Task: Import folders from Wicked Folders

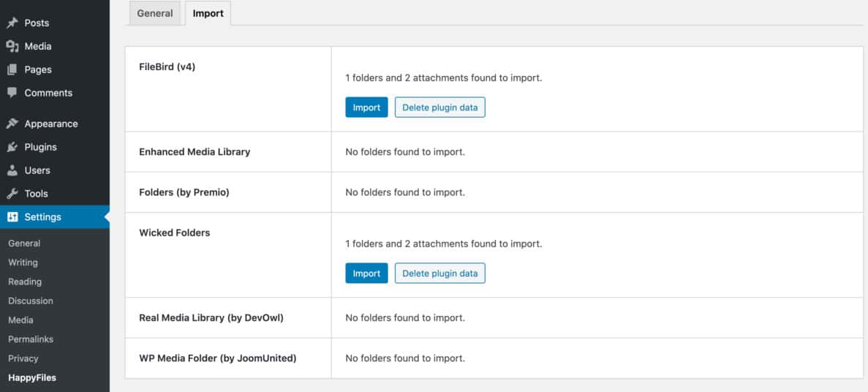Action: coord(366,274)
